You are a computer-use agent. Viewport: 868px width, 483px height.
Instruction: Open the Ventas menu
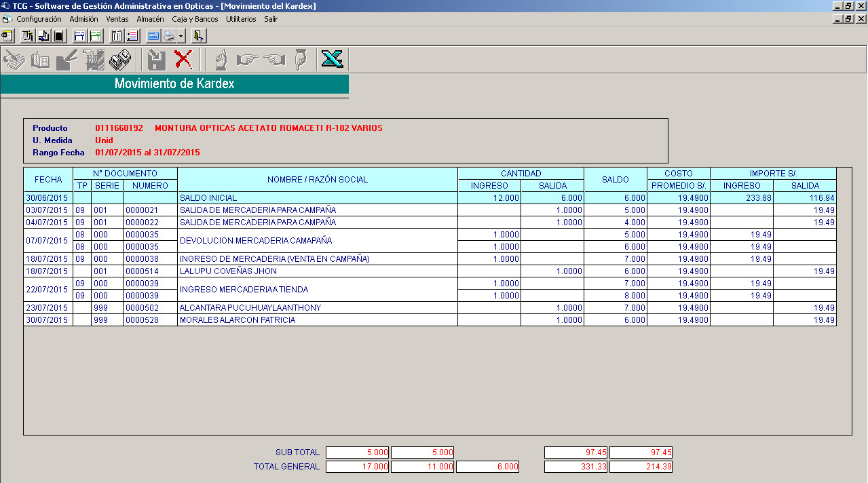[117, 19]
